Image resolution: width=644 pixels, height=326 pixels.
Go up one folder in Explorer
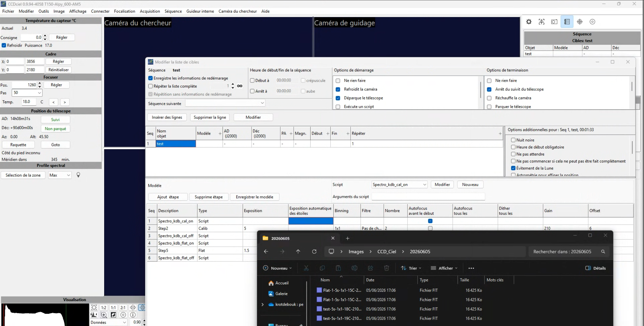tap(298, 251)
